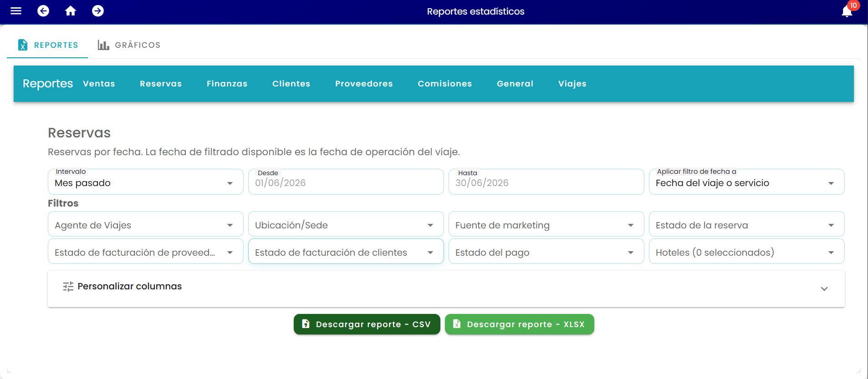The height and width of the screenshot is (379, 868).
Task: Open the Estado del pago dropdown
Action: pos(546,252)
